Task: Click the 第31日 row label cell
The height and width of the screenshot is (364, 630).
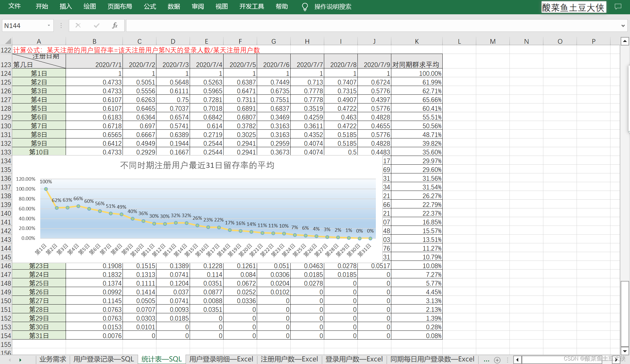Action: [39, 336]
